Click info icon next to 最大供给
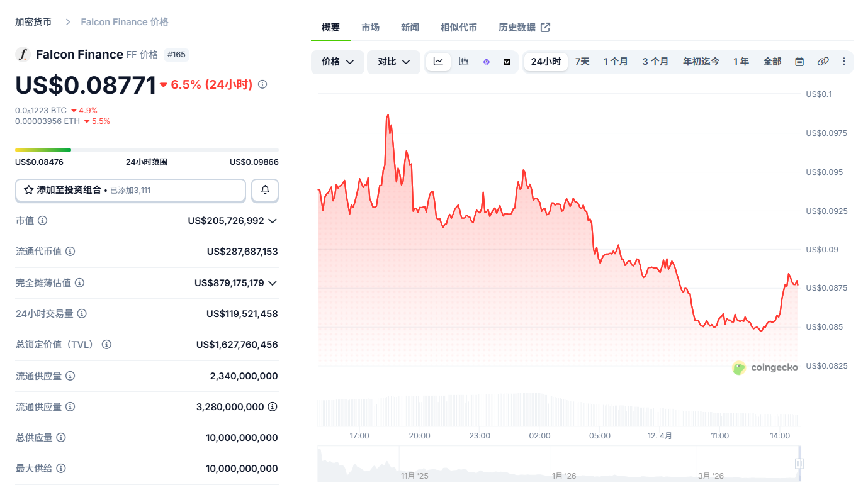Screen dimensions: 868x485 [x=61, y=469]
